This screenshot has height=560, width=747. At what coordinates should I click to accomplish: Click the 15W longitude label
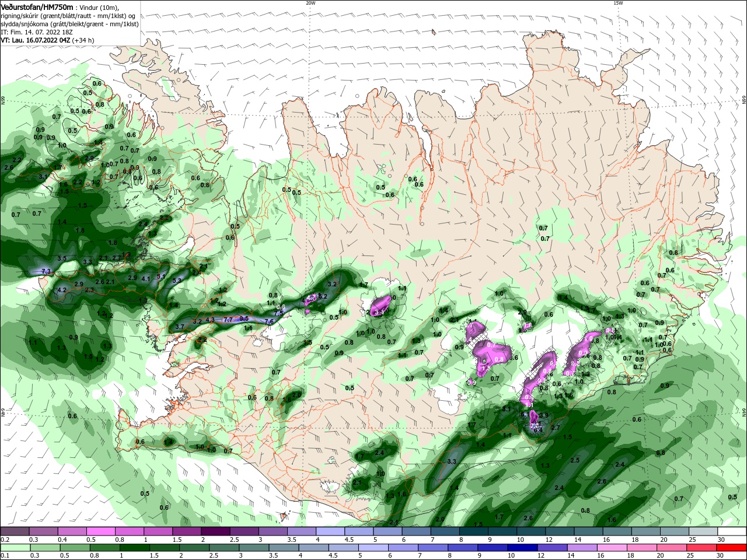point(618,3)
